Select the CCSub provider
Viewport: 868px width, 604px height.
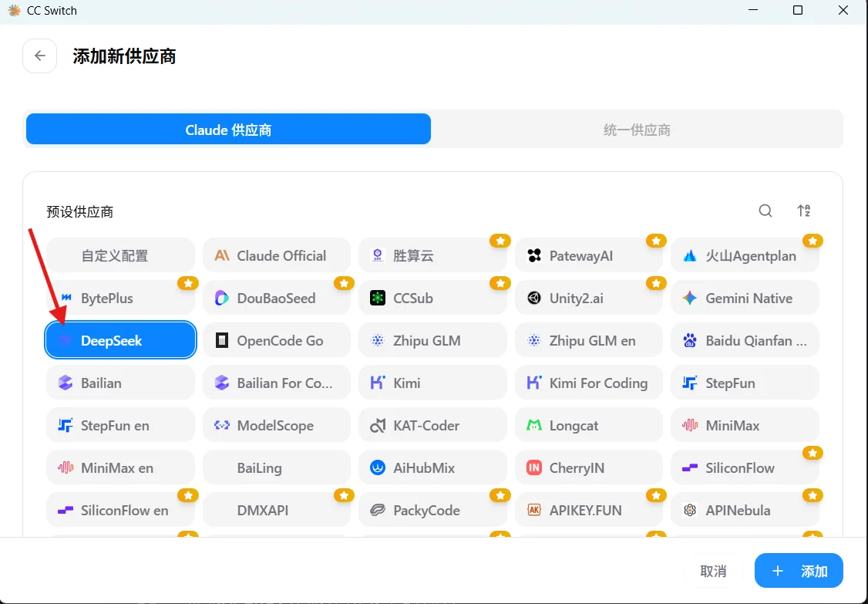pyautogui.click(x=433, y=298)
